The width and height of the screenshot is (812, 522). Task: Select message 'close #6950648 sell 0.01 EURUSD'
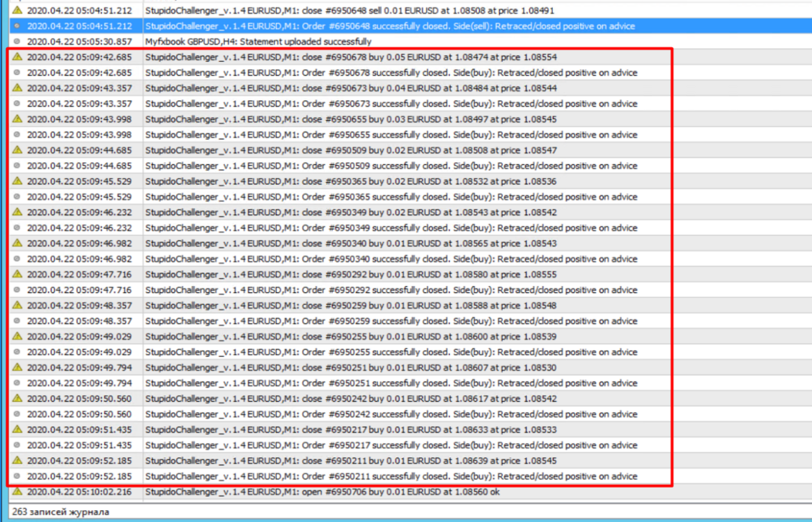pos(350,10)
